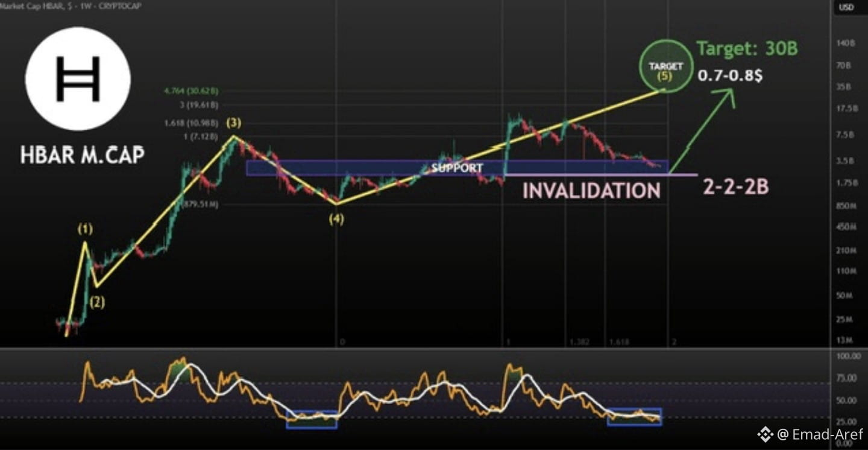The image size is (868, 450).
Task: Select the "Target: 30B" text
Action: click(x=747, y=48)
